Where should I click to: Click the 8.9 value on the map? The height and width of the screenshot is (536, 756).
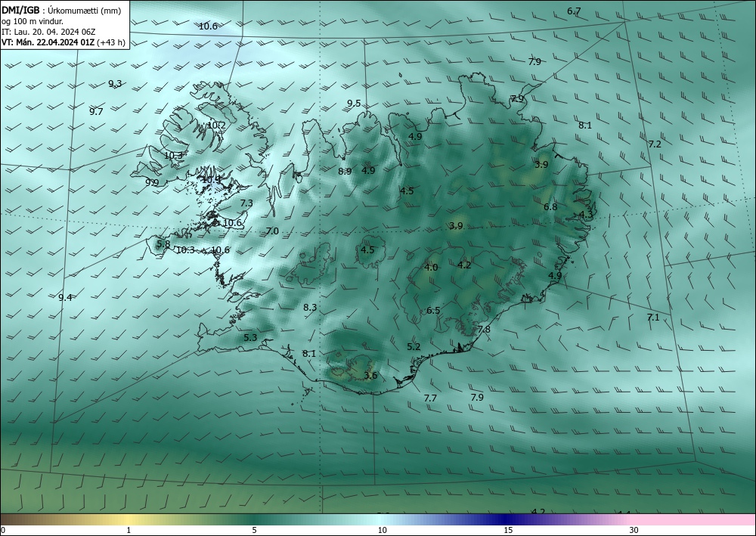[x=345, y=171]
